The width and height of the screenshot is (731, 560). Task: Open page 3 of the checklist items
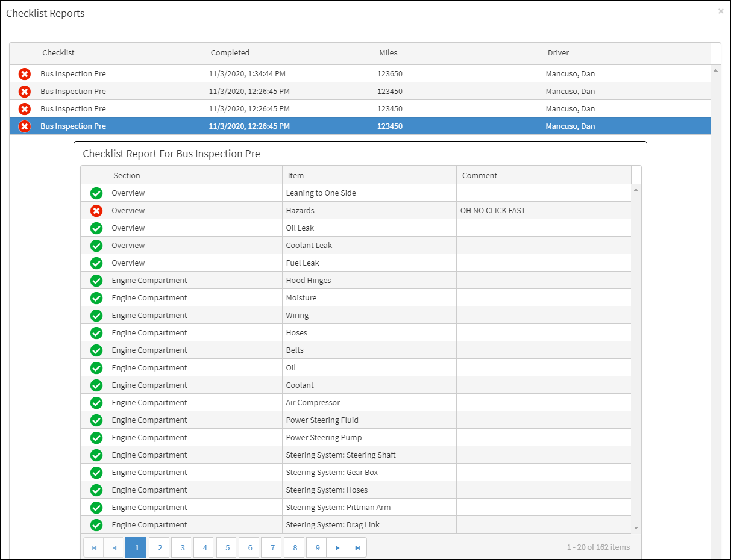point(182,547)
